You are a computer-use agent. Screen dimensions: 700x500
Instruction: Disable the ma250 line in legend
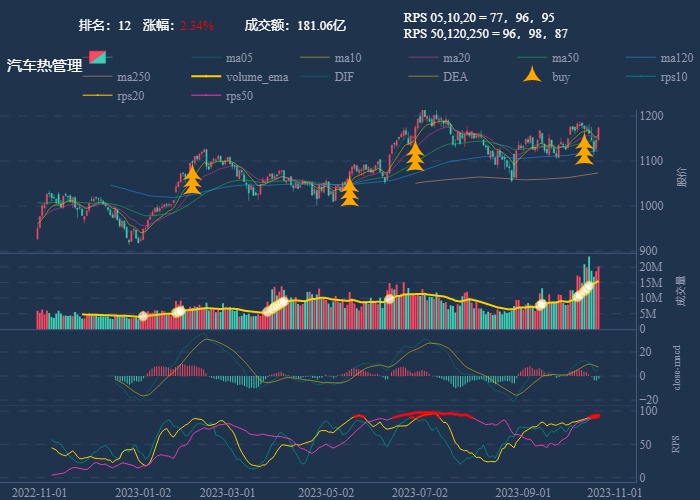pos(133,77)
